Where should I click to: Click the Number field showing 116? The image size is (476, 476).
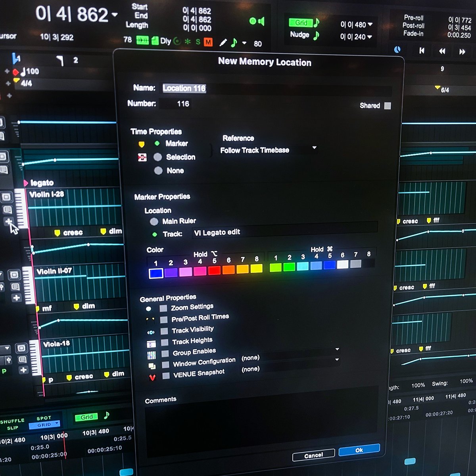pos(176,104)
